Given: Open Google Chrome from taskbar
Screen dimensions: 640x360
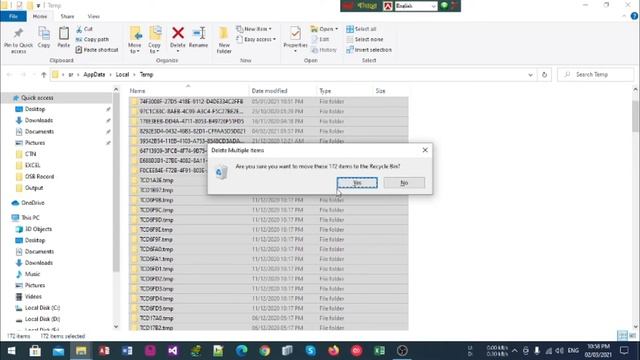Looking at the screenshot, I should tap(264, 351).
